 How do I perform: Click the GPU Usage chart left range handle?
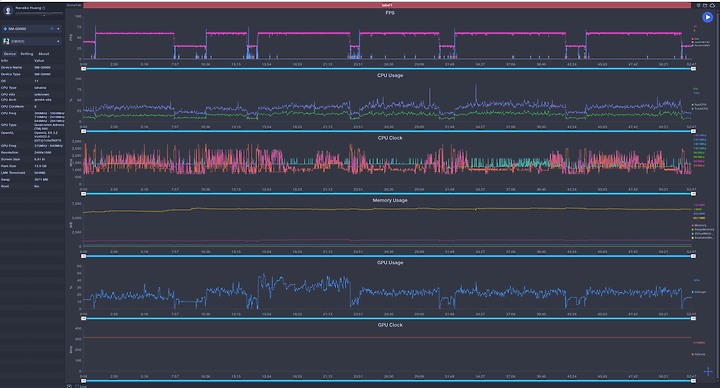click(x=84, y=319)
